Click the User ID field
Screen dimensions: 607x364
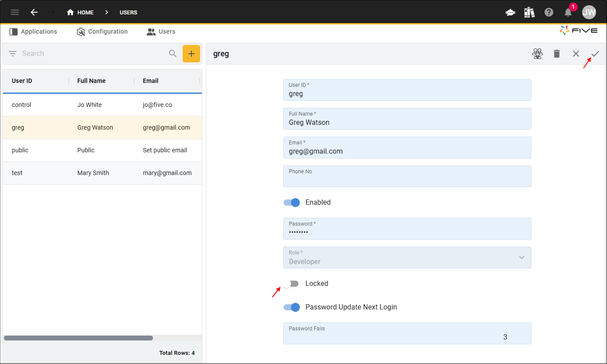point(407,90)
